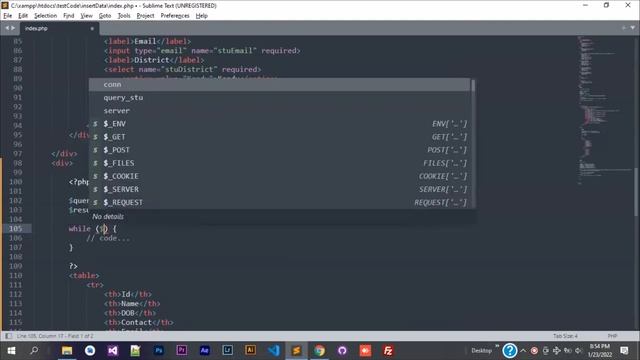Screen dimensions: 640x360
Task: Open Visual Studio Code from taskbar
Action: point(273,351)
